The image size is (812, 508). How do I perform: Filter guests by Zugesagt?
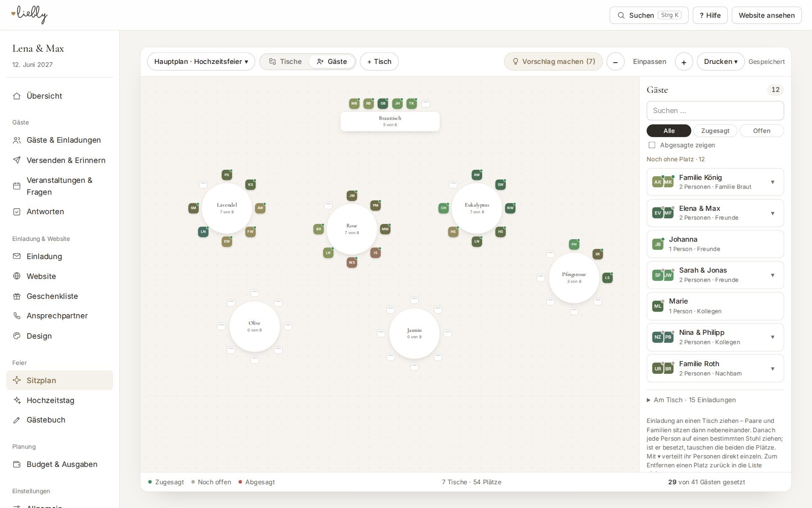(715, 131)
